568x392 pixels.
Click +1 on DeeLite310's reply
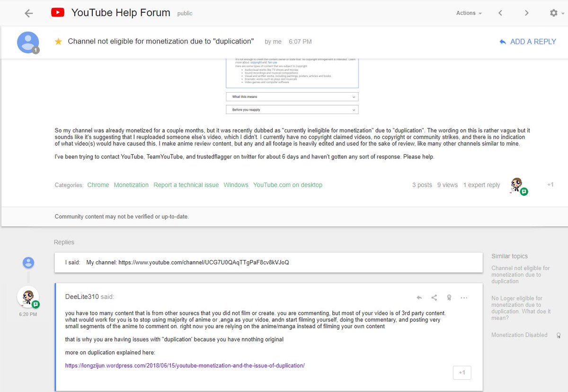coord(462,373)
